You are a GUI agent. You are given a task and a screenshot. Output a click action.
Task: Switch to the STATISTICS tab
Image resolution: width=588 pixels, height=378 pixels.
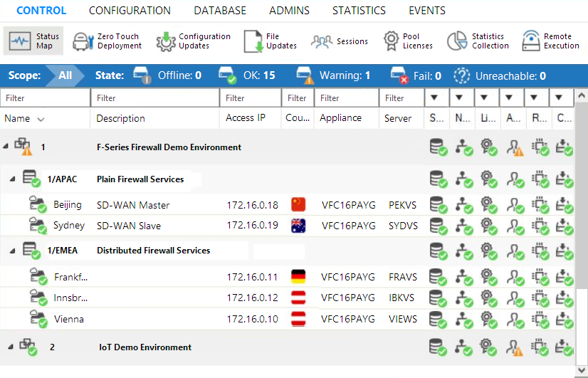coord(359,11)
